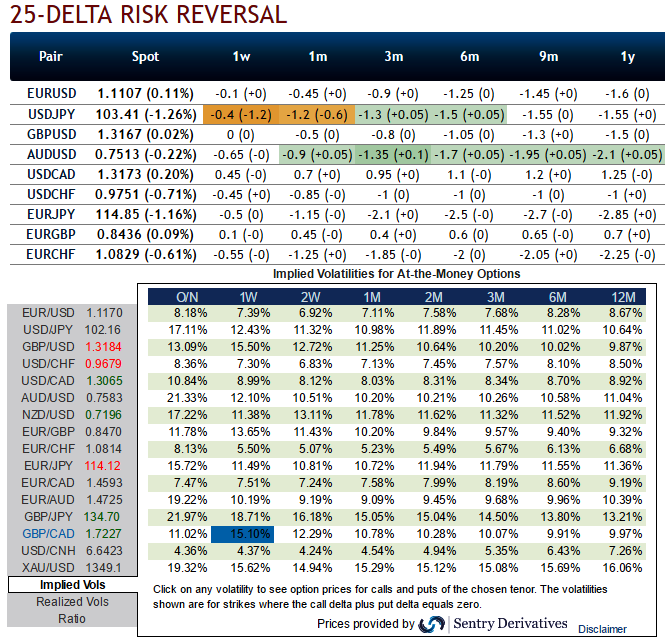
Task: Click AUD/USD overnight volatility 21.33%
Action: [x=187, y=398]
